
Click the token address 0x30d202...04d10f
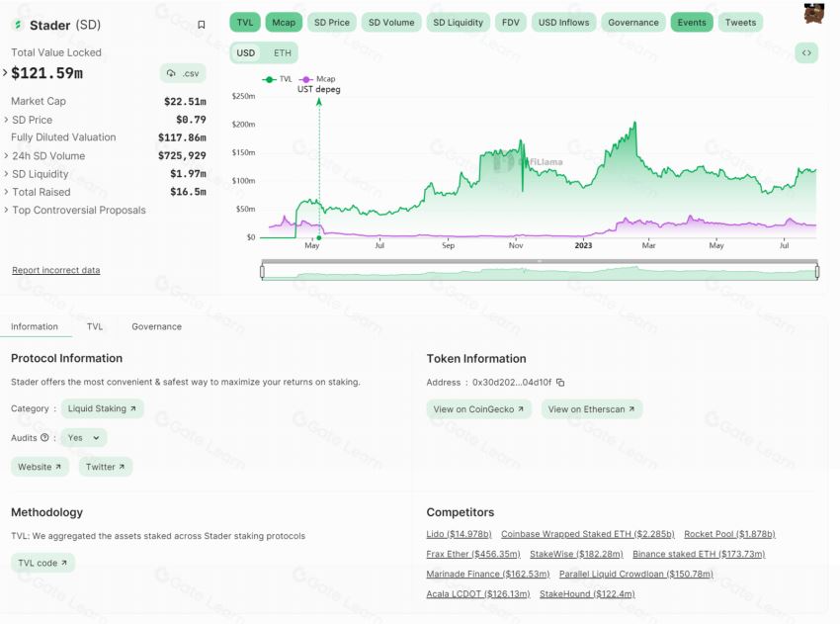click(512, 383)
